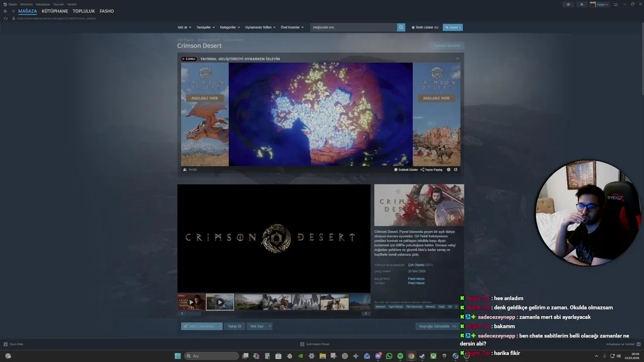Open the Oyunlar menu
This screenshot has width=644, height=362.
(x=58, y=4)
